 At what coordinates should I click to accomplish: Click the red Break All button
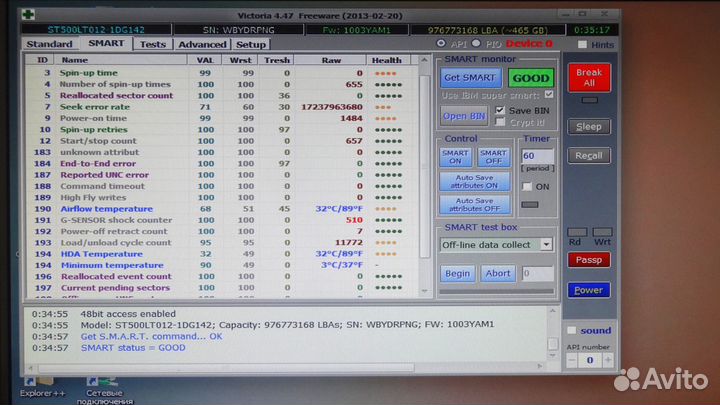coord(589,78)
